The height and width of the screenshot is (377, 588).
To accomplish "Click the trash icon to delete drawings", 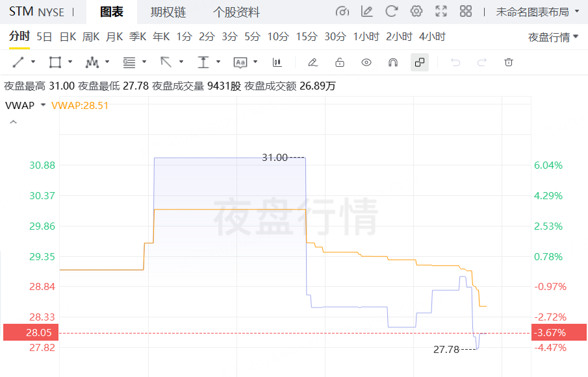I will (x=509, y=62).
